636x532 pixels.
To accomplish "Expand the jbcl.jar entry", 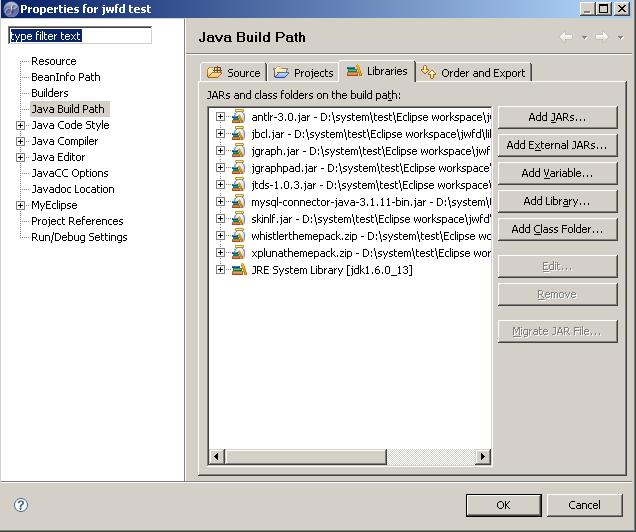I will point(220,134).
